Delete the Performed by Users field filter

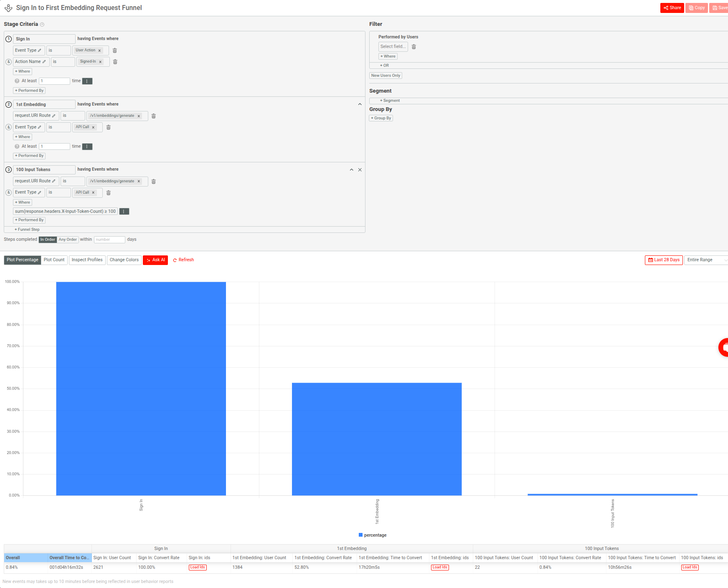click(413, 46)
